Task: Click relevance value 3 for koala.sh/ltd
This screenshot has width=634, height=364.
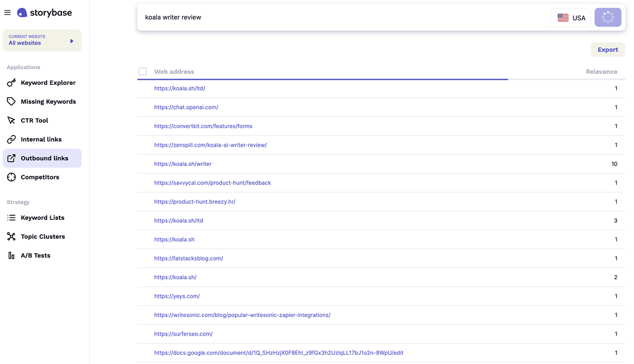Action: tap(616, 220)
